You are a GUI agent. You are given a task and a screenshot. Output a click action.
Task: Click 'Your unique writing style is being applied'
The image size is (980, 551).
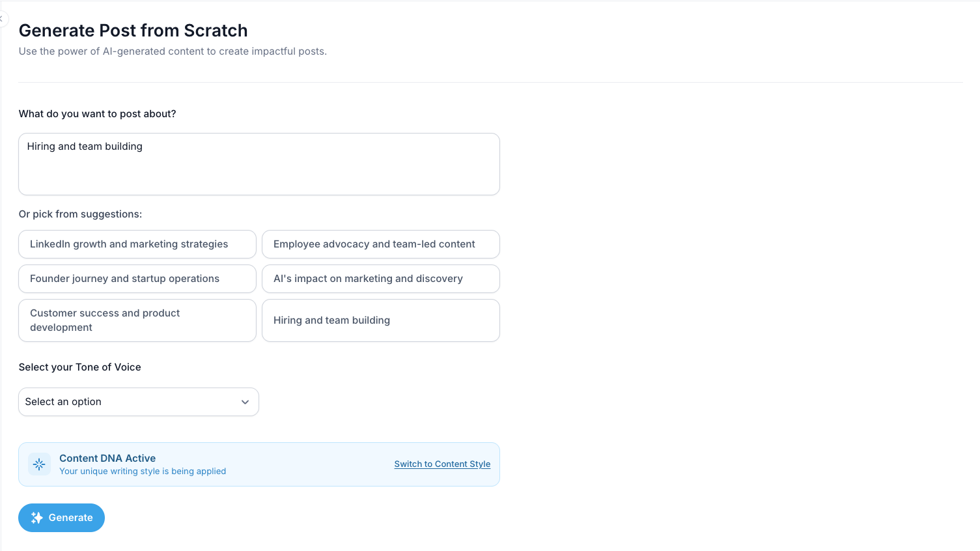point(143,471)
